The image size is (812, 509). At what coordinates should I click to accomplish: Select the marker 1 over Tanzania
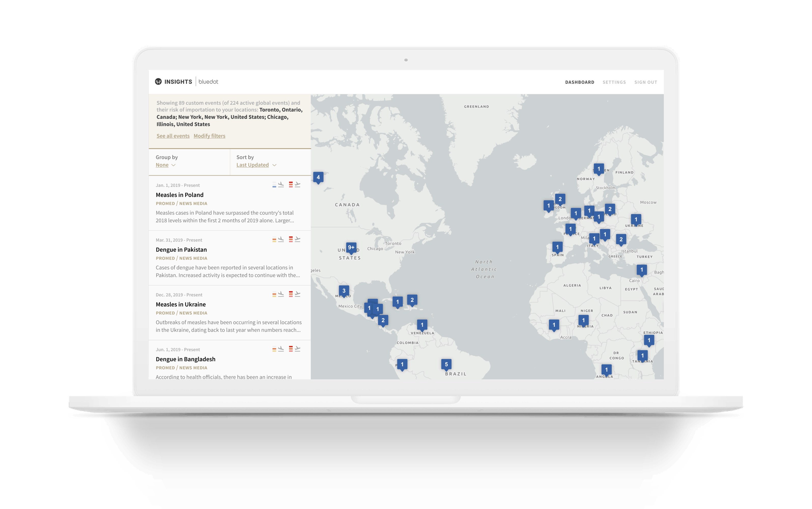pyautogui.click(x=643, y=356)
